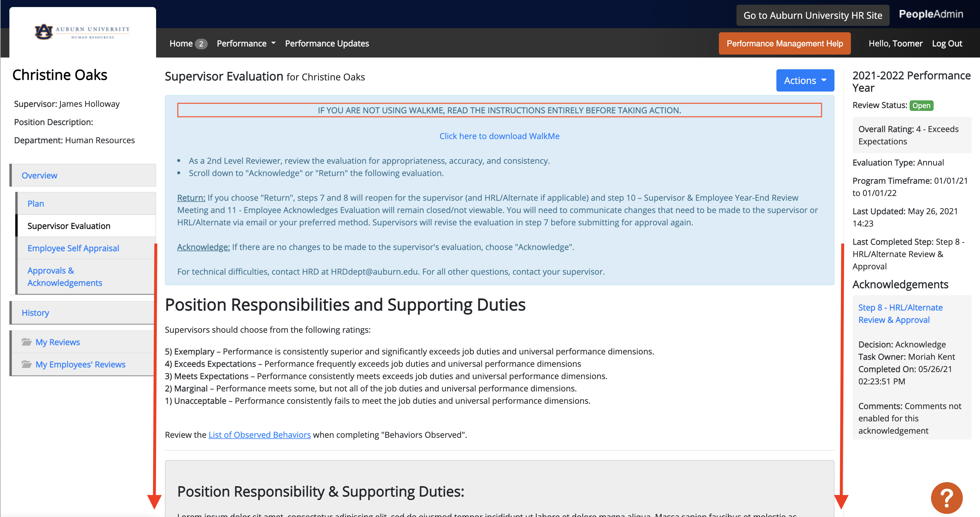Click the Home notification badge showing 2
Screen dimensions: 980x517
201,44
